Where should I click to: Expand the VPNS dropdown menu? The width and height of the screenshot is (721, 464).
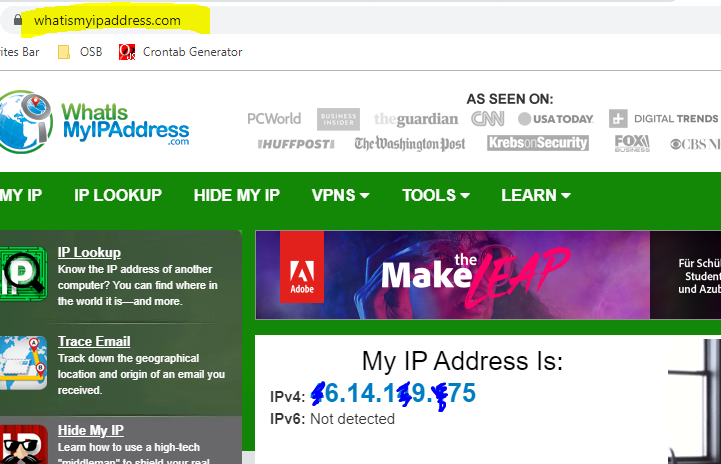[340, 195]
